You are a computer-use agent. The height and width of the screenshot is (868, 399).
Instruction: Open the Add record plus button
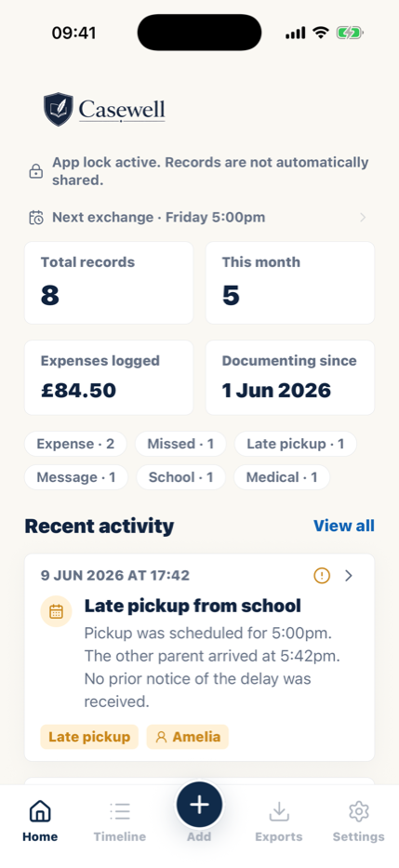pos(199,805)
